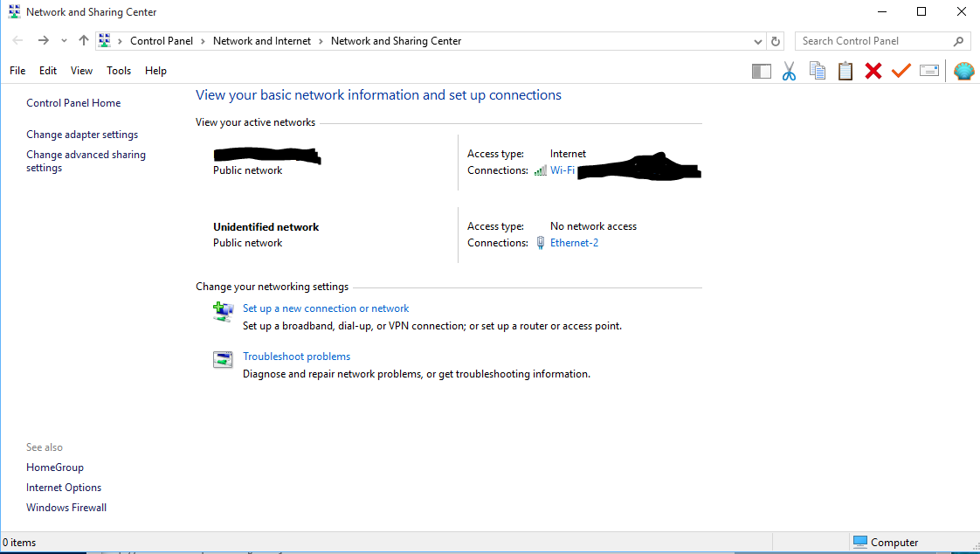
Task: Click the scissors Cut toolbar icon
Action: click(x=790, y=72)
